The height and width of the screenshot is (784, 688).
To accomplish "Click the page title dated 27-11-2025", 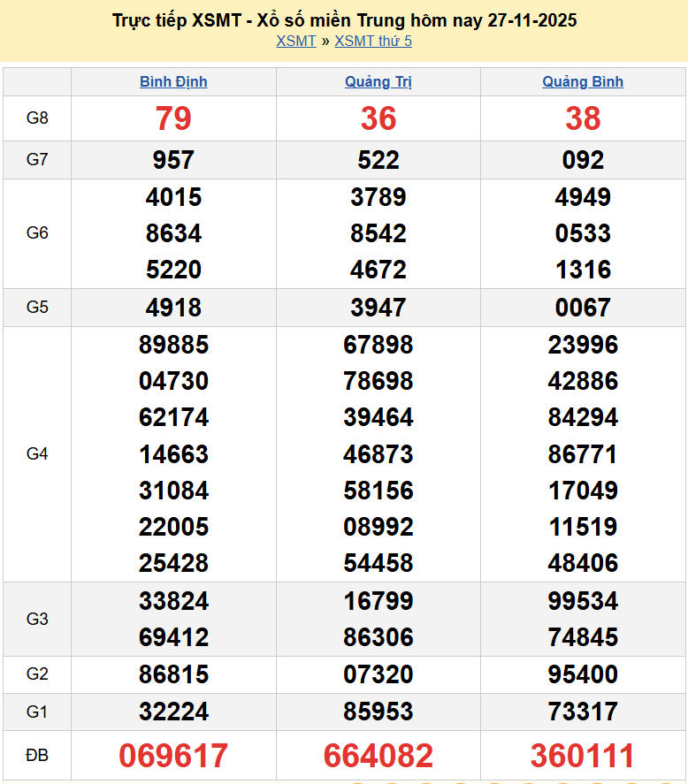I will [x=344, y=19].
